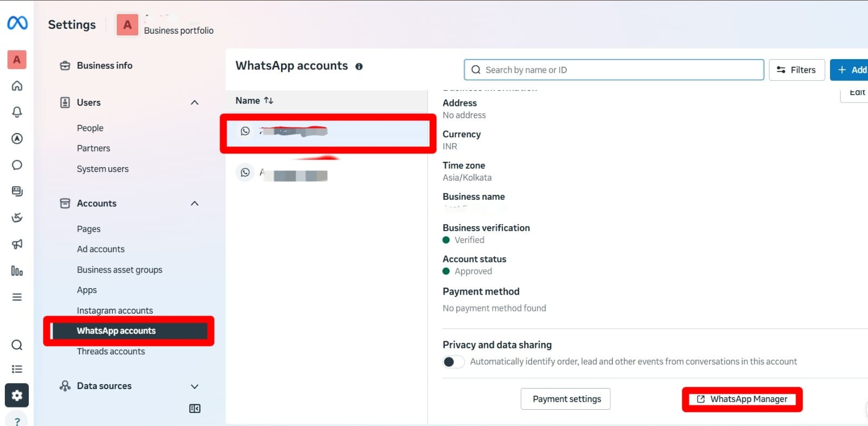Open the Ads Manager compass icon
Image resolution: width=868 pixels, height=426 pixels.
pyautogui.click(x=17, y=138)
